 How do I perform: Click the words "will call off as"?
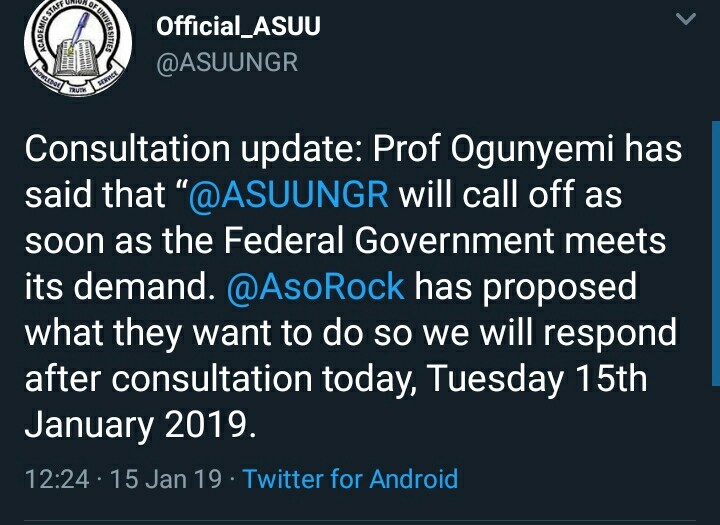[510, 195]
